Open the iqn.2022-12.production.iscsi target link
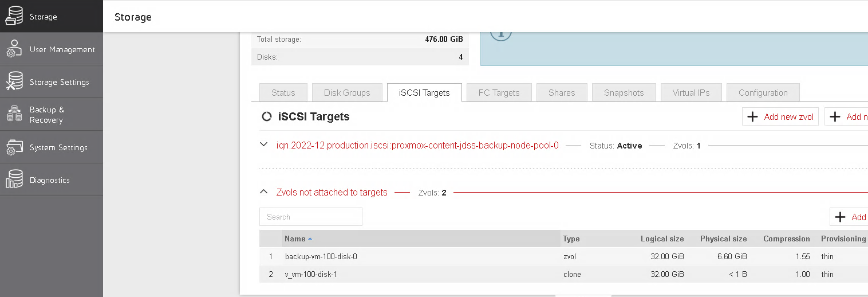 tap(417, 146)
